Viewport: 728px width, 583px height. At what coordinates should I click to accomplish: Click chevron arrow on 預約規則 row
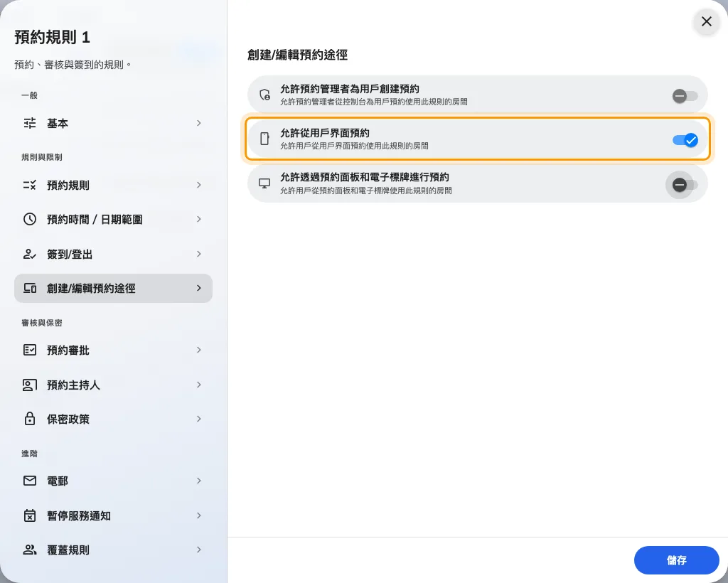[199, 185]
